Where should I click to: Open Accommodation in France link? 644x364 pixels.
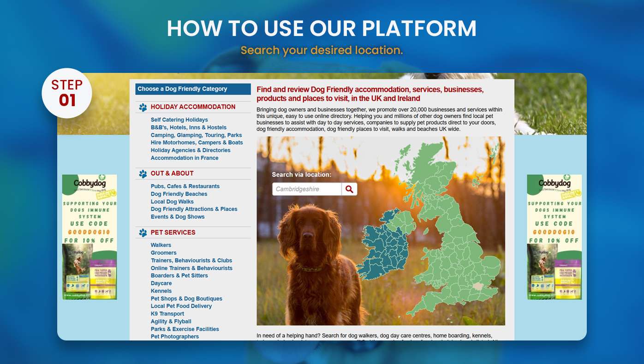coord(185,158)
